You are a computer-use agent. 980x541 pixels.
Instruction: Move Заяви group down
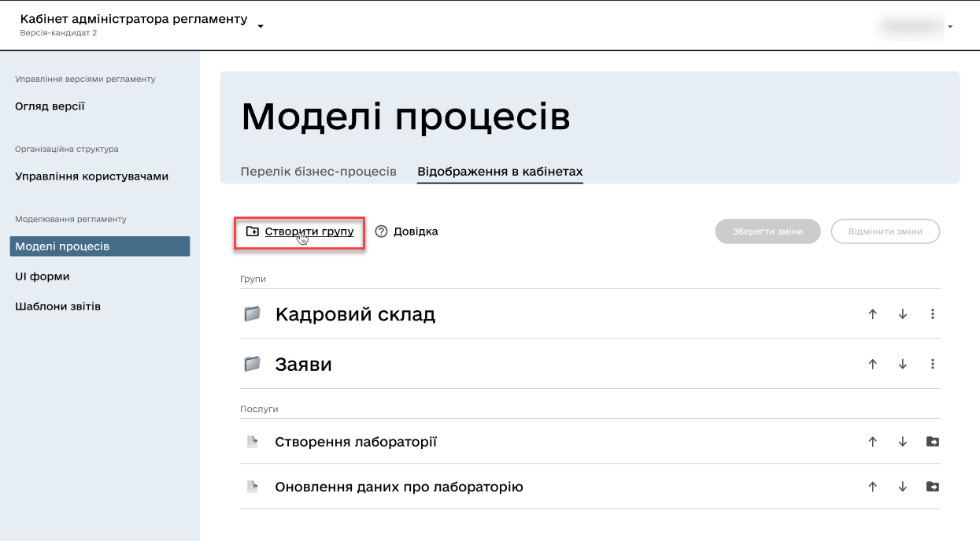pyautogui.click(x=903, y=365)
